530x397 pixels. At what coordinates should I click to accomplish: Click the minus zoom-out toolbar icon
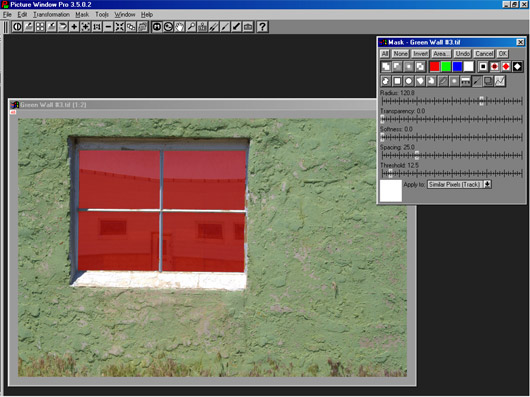108,27
